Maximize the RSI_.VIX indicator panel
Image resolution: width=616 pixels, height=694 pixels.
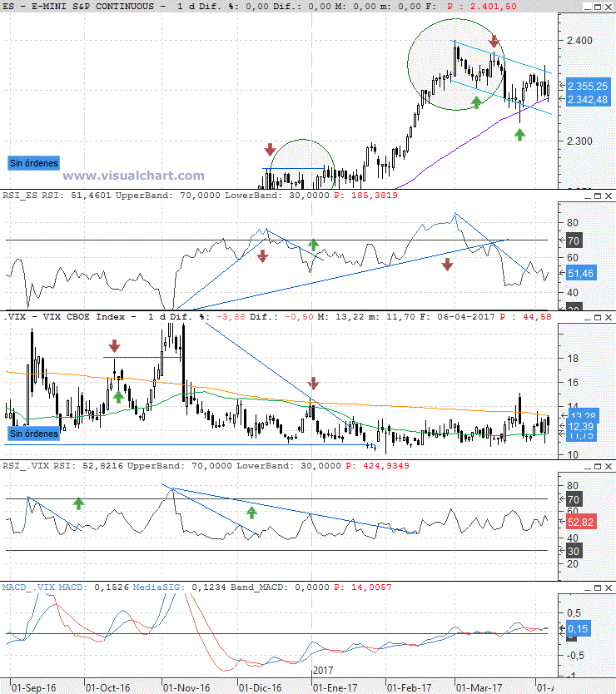598,467
